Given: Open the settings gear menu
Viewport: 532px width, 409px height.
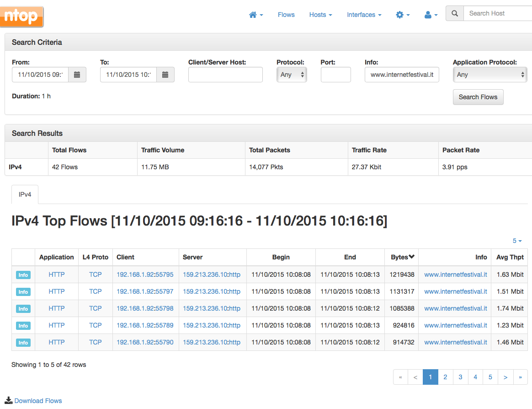Looking at the screenshot, I should [x=403, y=15].
